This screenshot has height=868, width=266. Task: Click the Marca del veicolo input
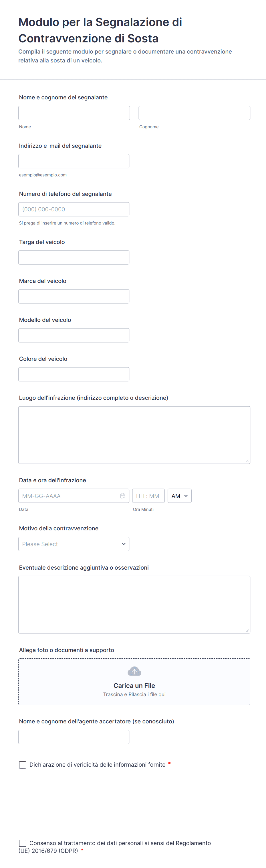(74, 296)
